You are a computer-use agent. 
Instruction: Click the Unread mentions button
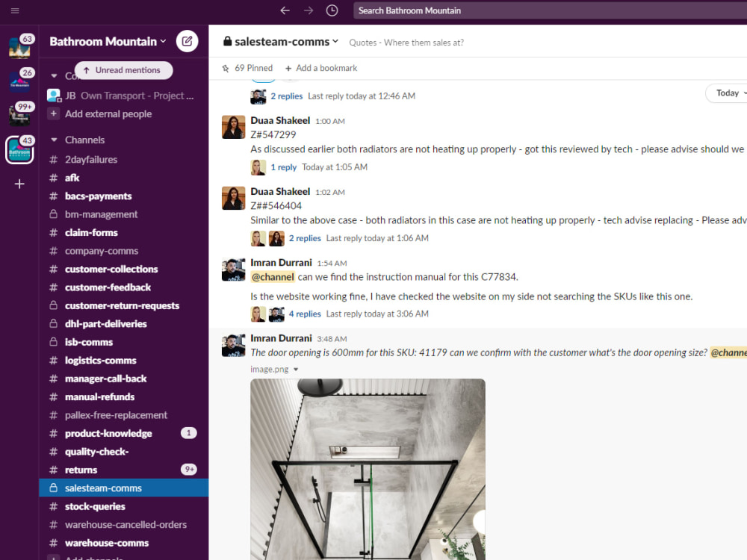123,69
